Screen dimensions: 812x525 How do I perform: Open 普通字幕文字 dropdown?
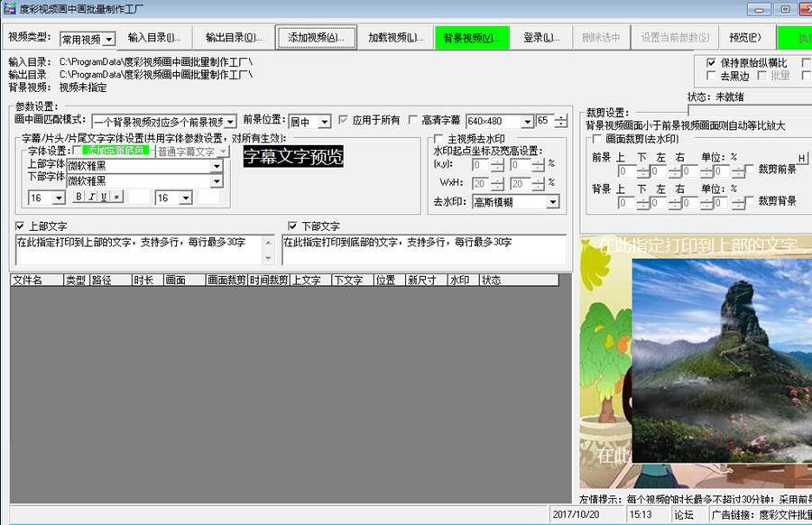click(192, 152)
